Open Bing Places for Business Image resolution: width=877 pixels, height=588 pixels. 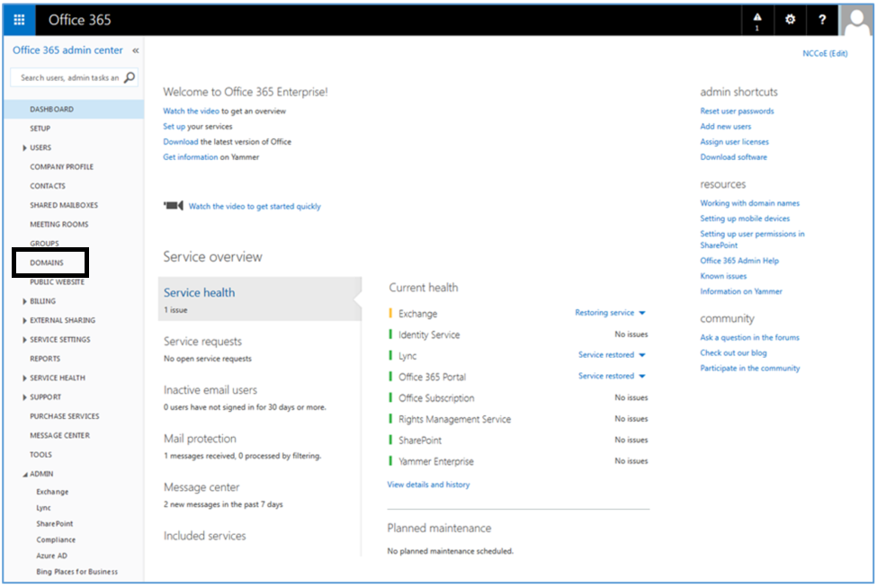[77, 572]
